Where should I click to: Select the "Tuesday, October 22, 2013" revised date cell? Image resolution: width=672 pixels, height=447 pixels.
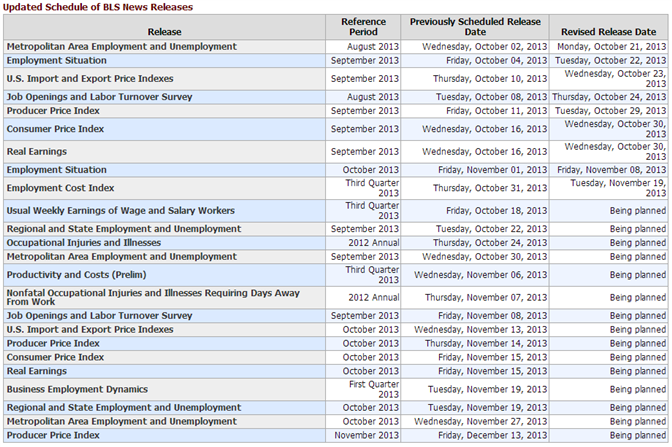tap(611, 60)
